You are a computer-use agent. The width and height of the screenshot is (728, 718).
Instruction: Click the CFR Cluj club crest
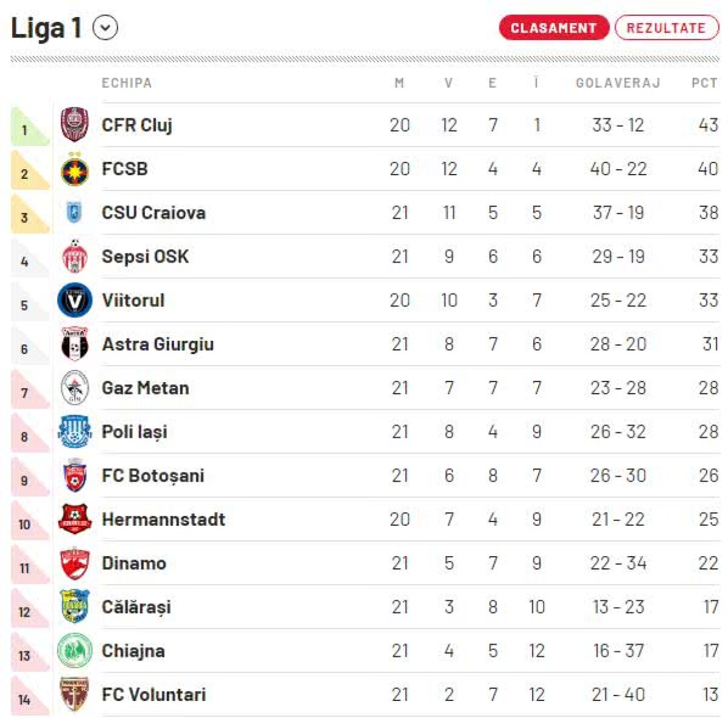tap(75, 125)
